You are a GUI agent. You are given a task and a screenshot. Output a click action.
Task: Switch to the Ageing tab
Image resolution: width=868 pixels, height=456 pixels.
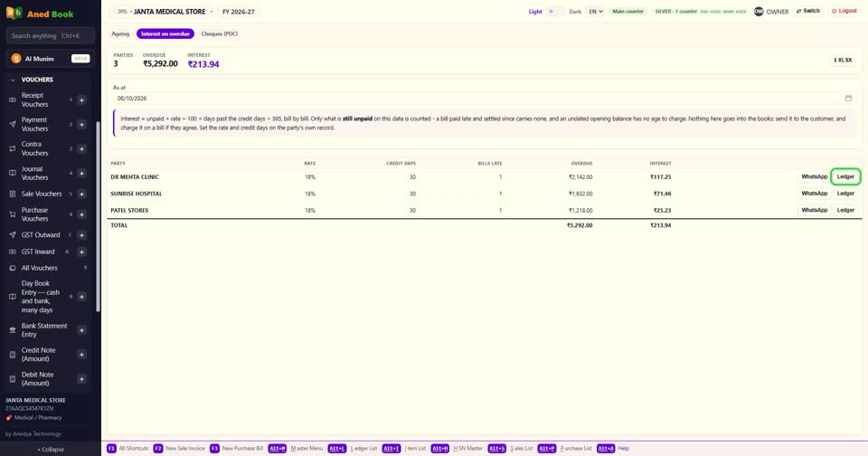pyautogui.click(x=120, y=33)
